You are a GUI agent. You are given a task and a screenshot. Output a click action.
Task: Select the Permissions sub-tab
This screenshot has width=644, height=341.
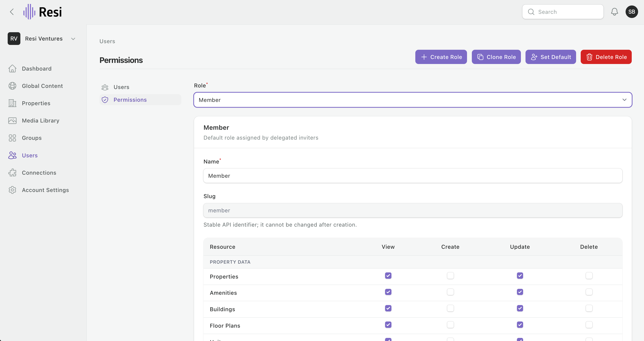pos(140,100)
